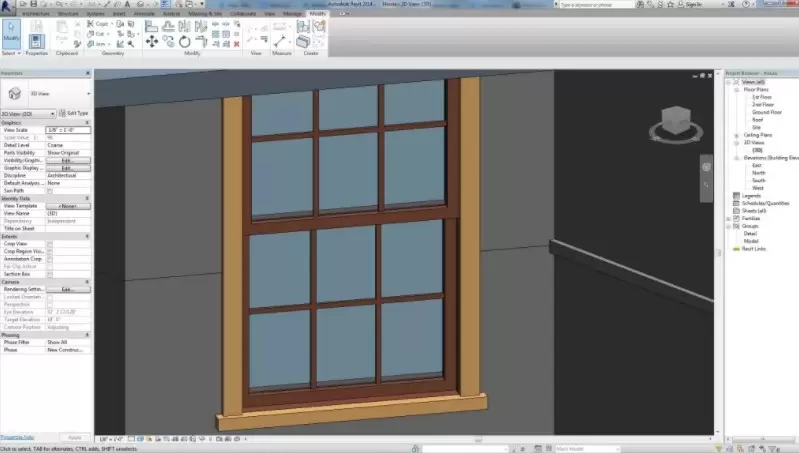Image resolution: width=799 pixels, height=453 pixels.
Task: Switch to the Collaborate ribbon tab
Action: pyautogui.click(x=243, y=13)
